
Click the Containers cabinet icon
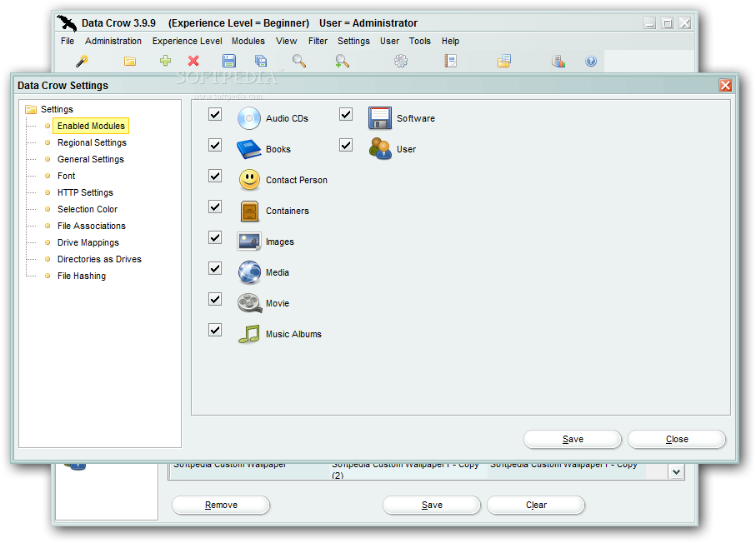click(249, 211)
